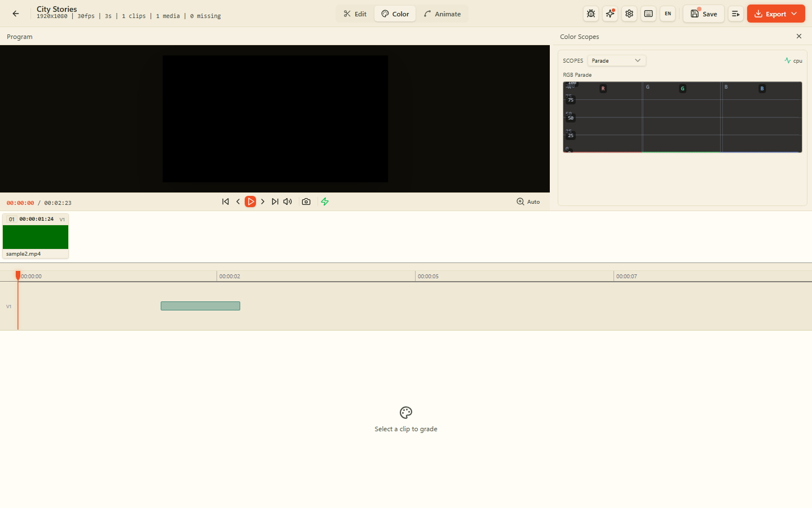Open the AI sparkle assistant icon

(610, 14)
